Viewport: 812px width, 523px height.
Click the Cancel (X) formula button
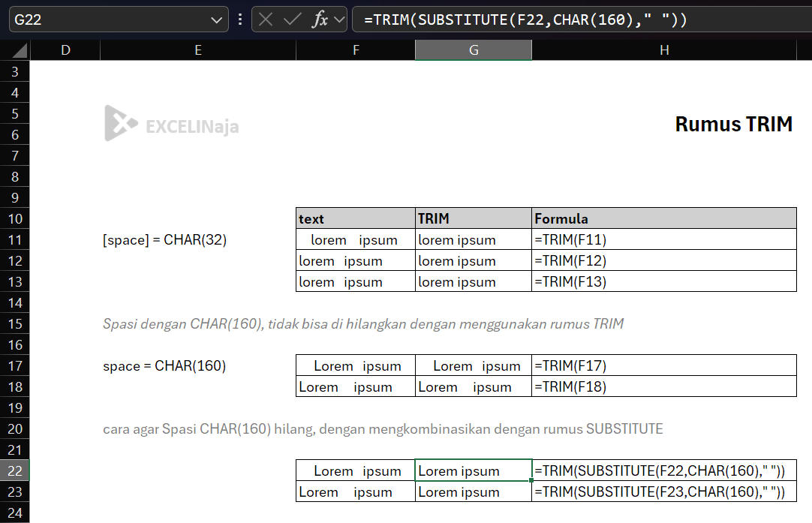coord(266,20)
